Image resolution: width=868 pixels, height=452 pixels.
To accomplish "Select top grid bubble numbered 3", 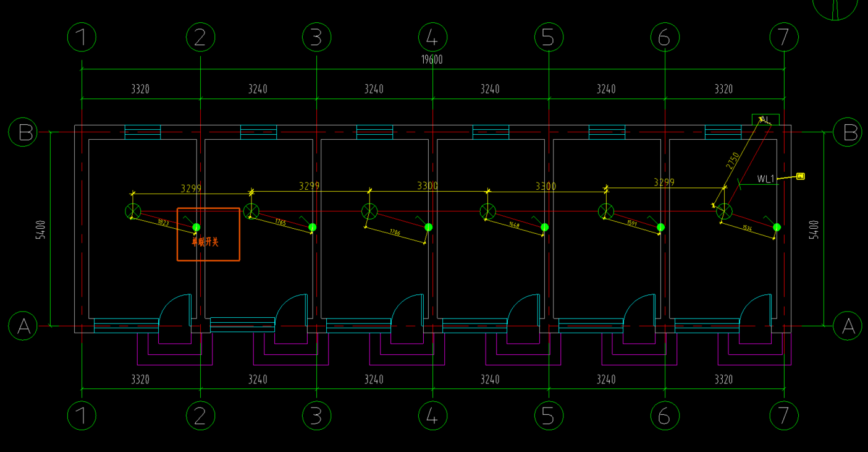I will coord(316,37).
